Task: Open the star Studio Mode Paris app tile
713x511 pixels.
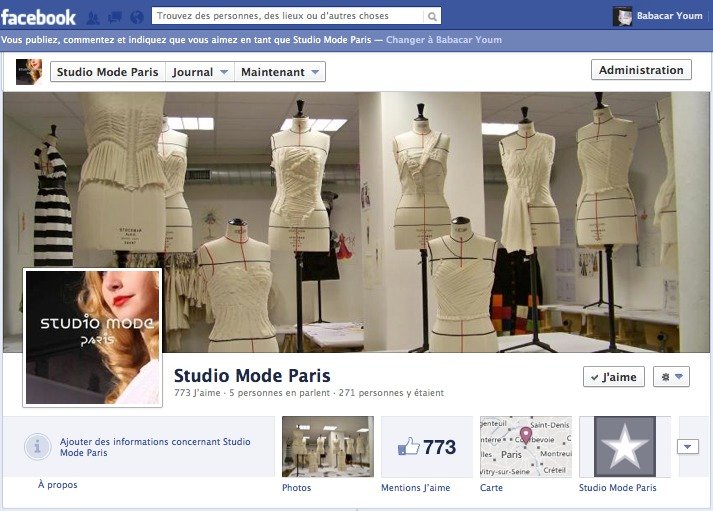Action: click(x=625, y=447)
